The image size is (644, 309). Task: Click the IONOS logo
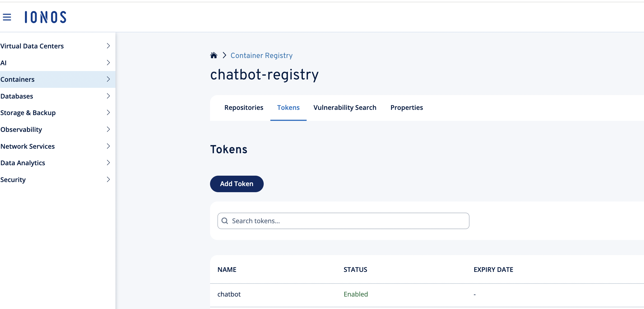tap(45, 17)
